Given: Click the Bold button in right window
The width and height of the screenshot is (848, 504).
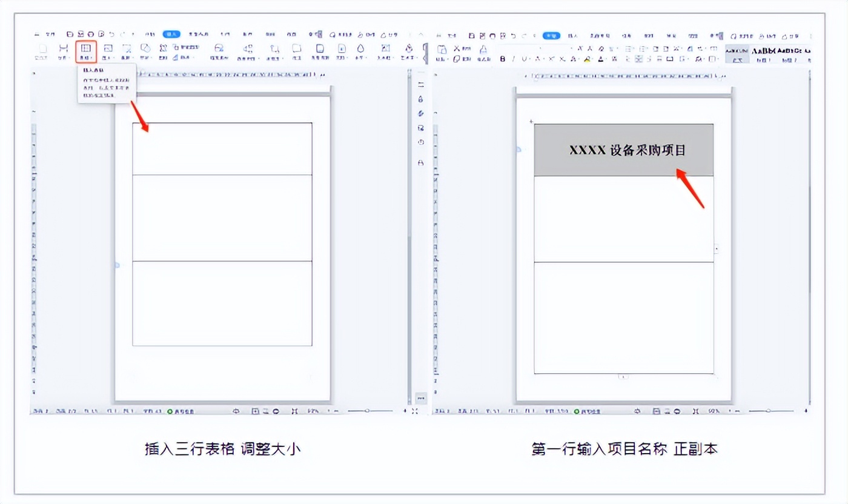Looking at the screenshot, I should [x=502, y=59].
